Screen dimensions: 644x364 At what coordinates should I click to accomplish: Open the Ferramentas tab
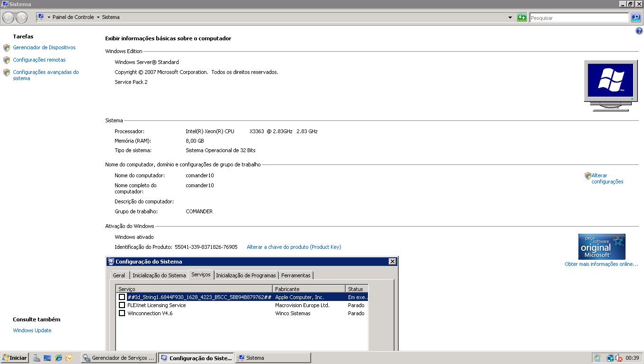[295, 275]
